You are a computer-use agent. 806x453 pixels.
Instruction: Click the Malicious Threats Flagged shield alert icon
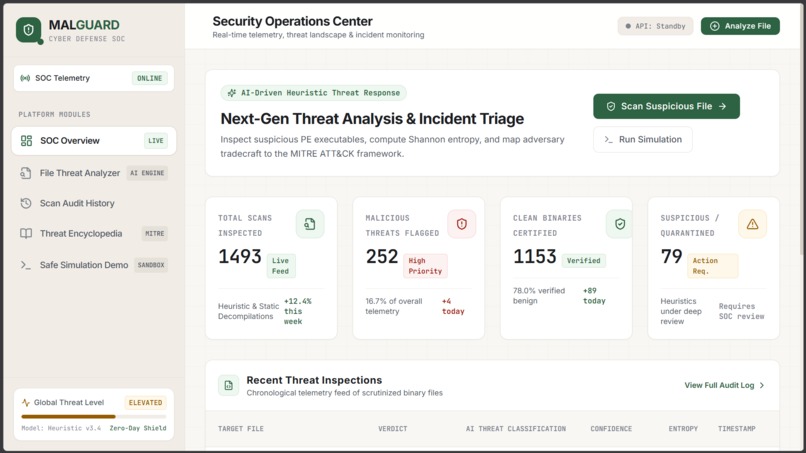(x=462, y=224)
